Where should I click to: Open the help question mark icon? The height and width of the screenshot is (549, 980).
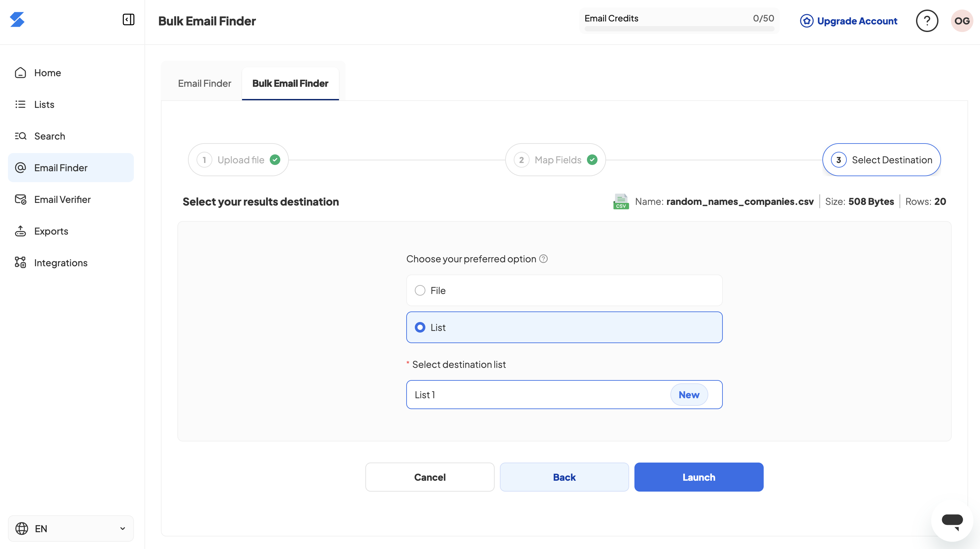(x=927, y=21)
